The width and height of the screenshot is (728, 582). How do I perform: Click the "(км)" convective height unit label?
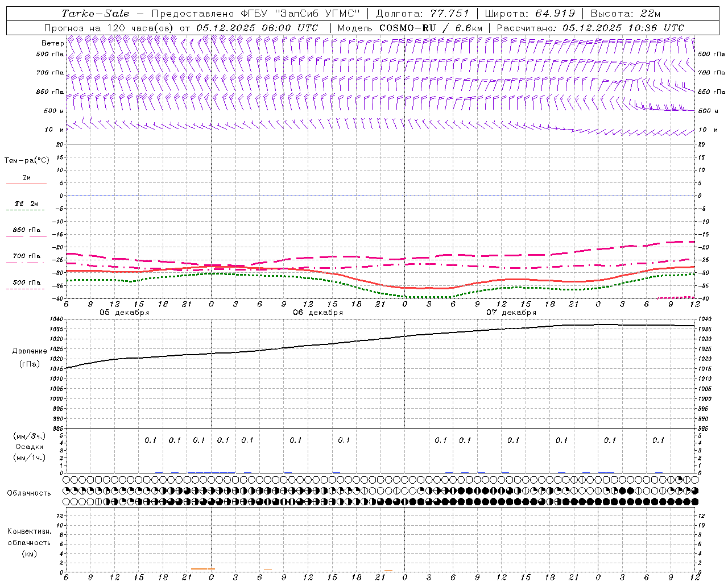30,554
